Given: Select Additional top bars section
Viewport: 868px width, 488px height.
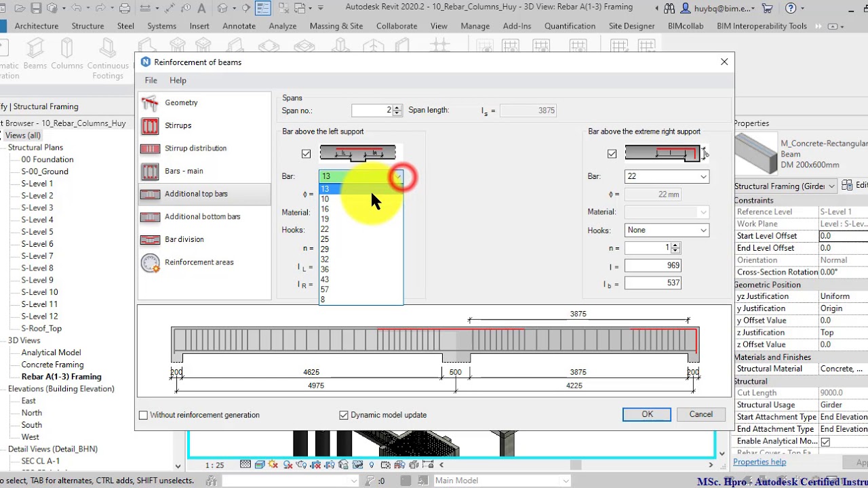Looking at the screenshot, I should tap(205, 194).
